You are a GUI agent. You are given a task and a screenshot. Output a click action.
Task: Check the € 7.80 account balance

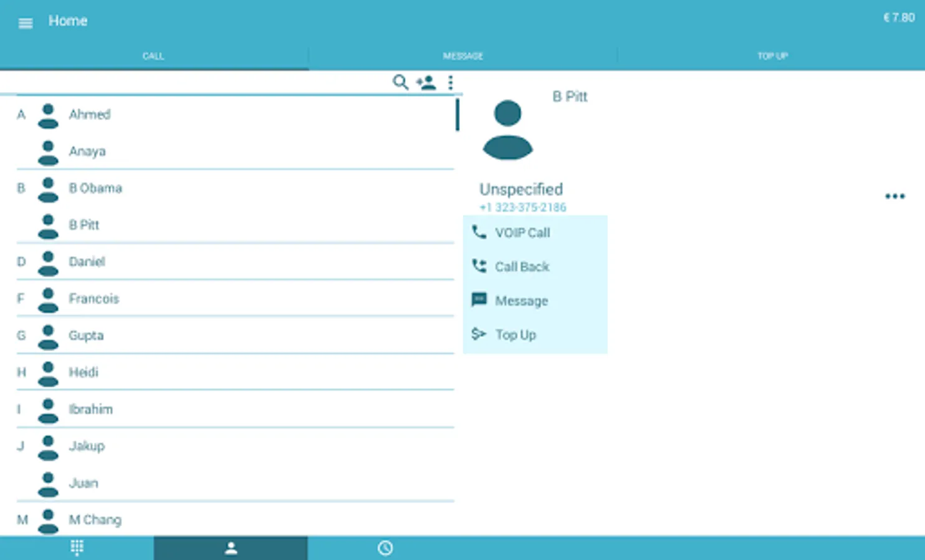[899, 17]
